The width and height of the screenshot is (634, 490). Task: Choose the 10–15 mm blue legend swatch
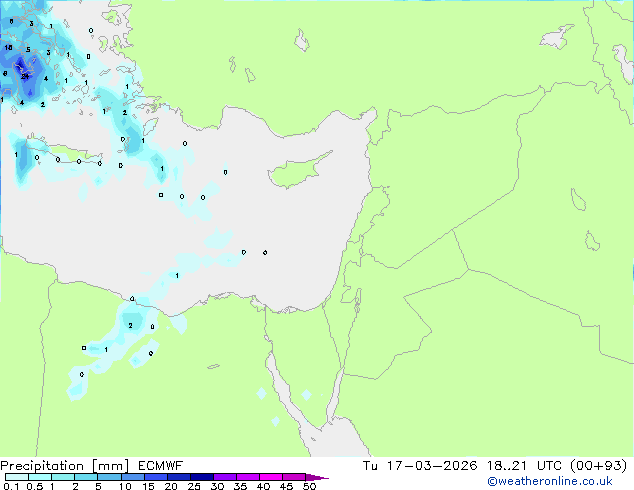point(132,477)
